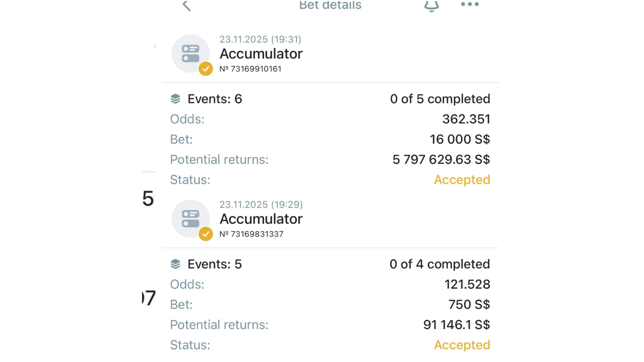Click the layers icon beside Events: 5

[175, 264]
